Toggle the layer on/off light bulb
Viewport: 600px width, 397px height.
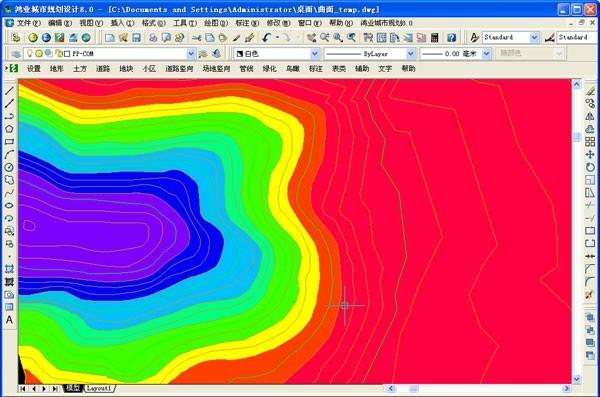point(29,54)
